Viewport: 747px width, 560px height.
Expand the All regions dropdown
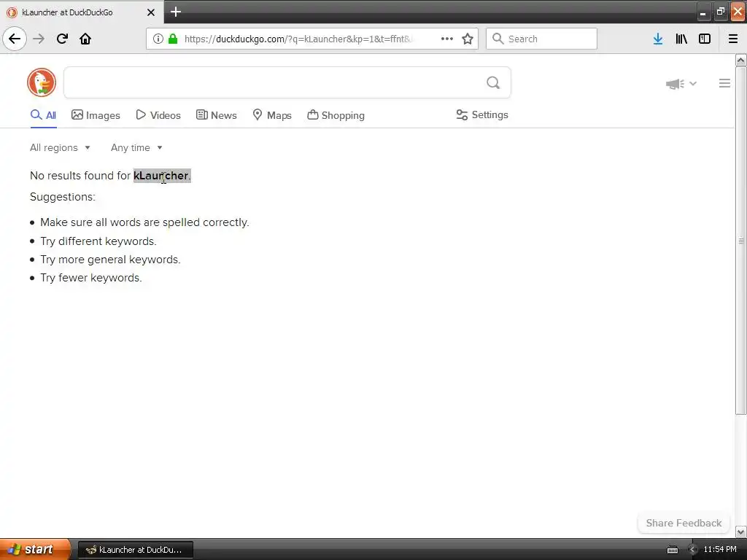tap(60, 147)
